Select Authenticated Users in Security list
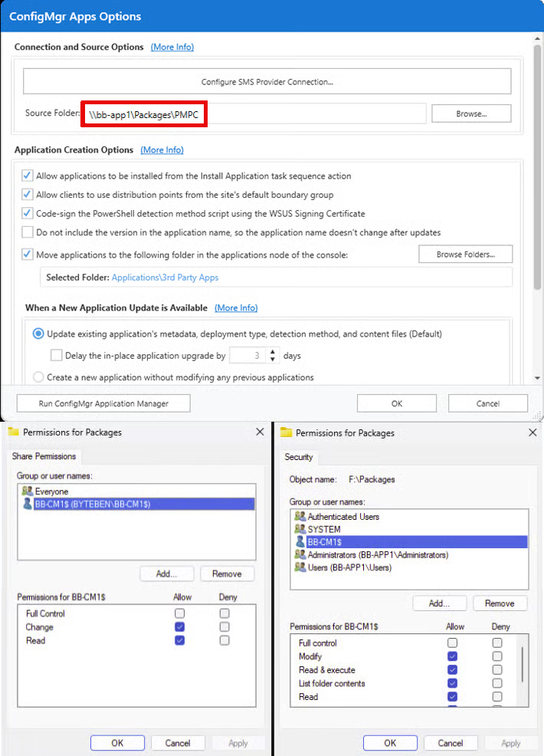This screenshot has height=756, width=544. click(x=411, y=516)
